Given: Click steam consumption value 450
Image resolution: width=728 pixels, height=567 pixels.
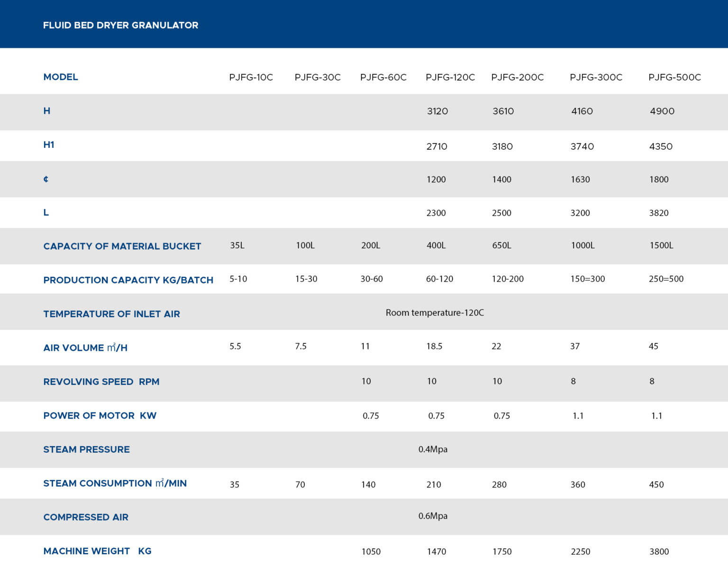Looking at the screenshot, I should coord(656,485).
